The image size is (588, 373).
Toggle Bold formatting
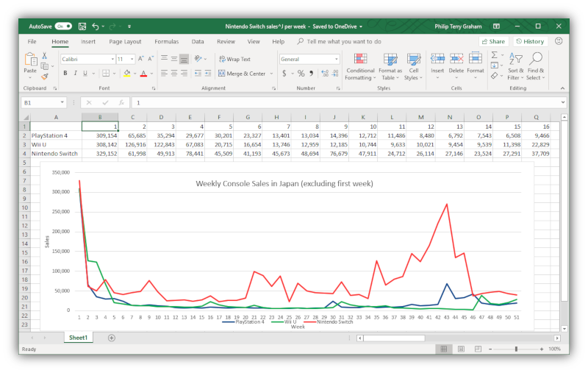[x=65, y=73]
